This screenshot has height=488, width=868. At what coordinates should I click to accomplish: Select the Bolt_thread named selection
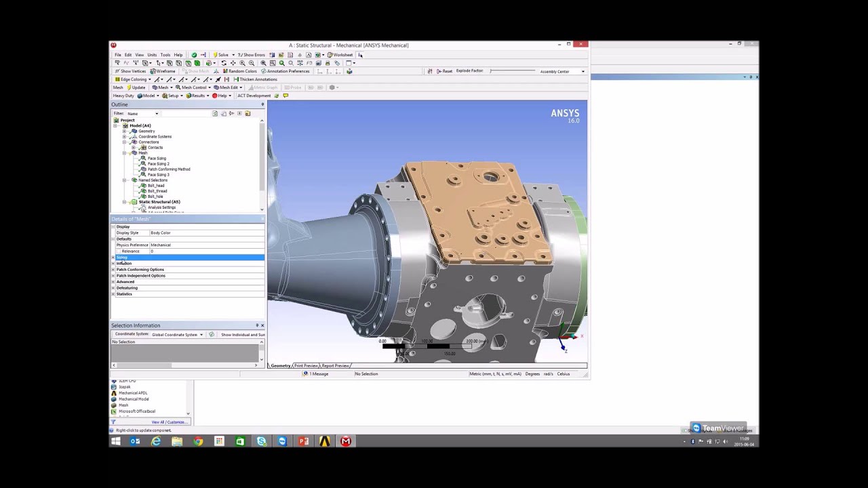point(157,191)
